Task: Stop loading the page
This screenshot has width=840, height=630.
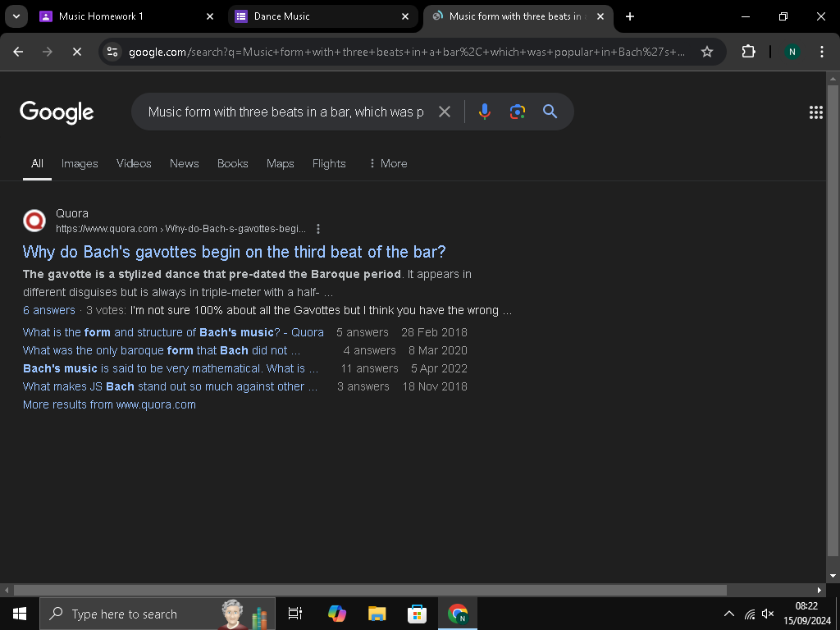Action: click(x=76, y=52)
